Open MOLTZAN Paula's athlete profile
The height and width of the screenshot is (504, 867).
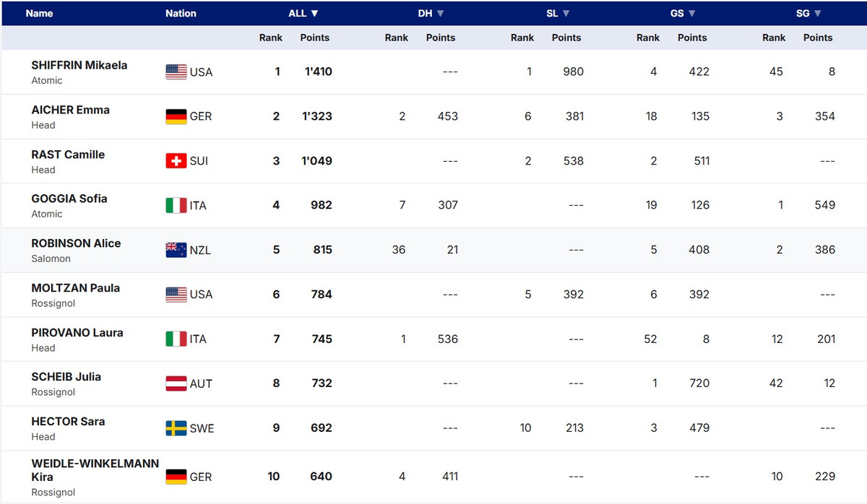point(76,288)
